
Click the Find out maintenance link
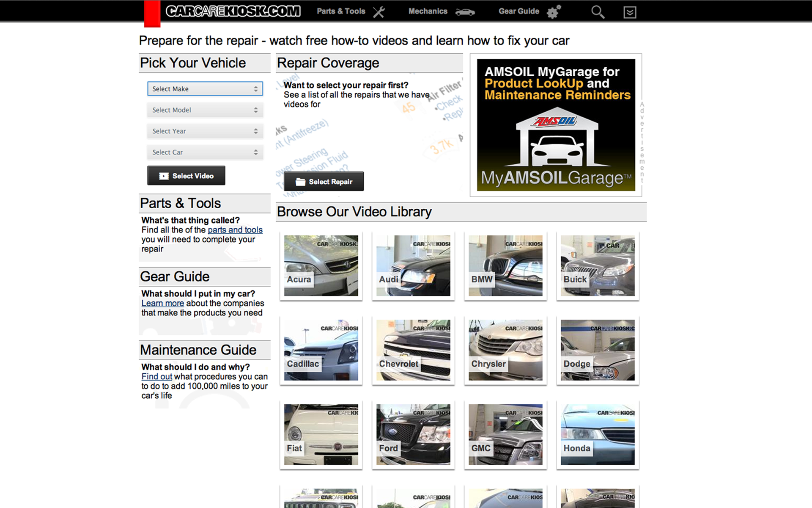[156, 377]
